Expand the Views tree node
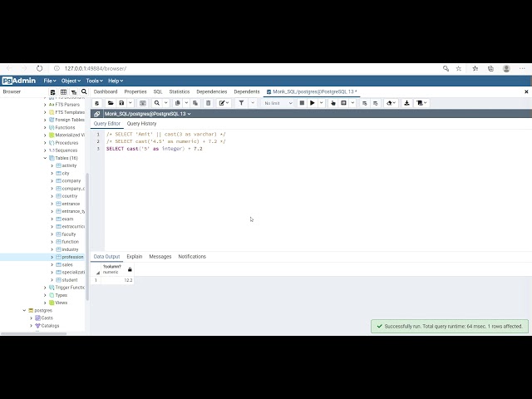The image size is (532, 399). coord(45,303)
